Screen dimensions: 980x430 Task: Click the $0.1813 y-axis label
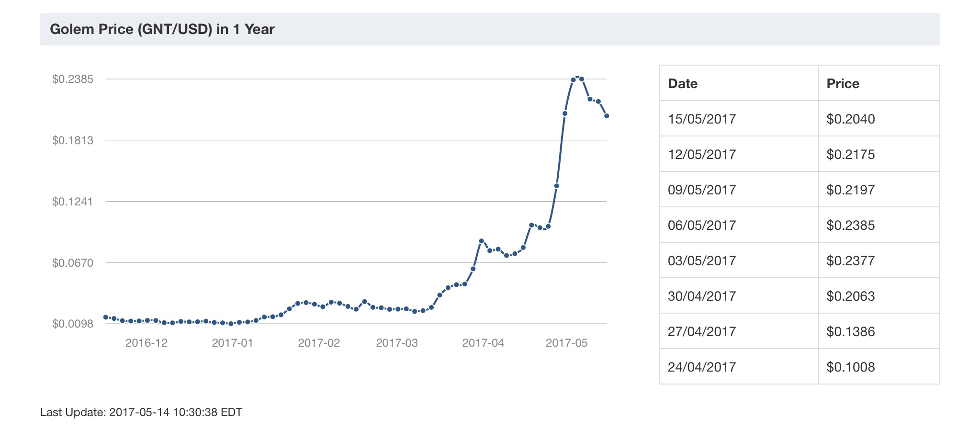[x=73, y=140]
